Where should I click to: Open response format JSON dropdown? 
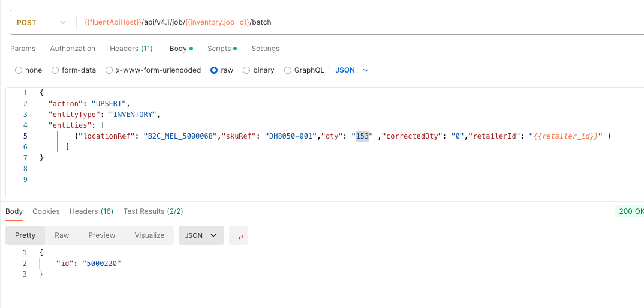click(201, 235)
